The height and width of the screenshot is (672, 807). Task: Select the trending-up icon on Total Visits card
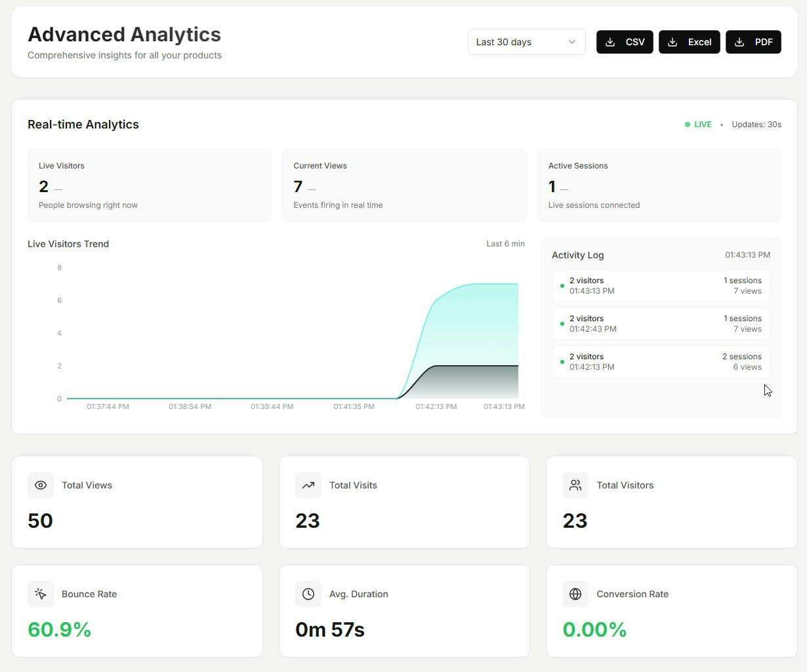tap(308, 485)
